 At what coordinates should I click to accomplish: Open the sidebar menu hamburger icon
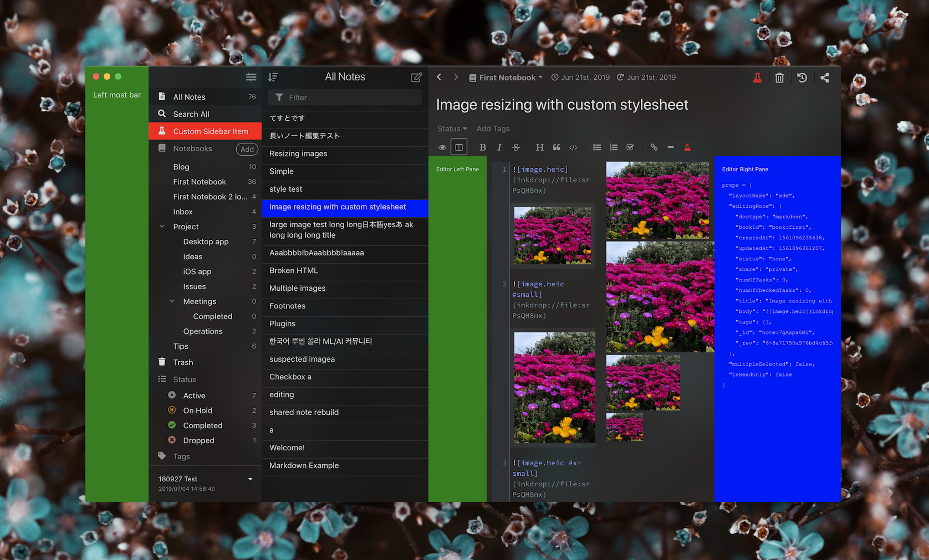251,77
